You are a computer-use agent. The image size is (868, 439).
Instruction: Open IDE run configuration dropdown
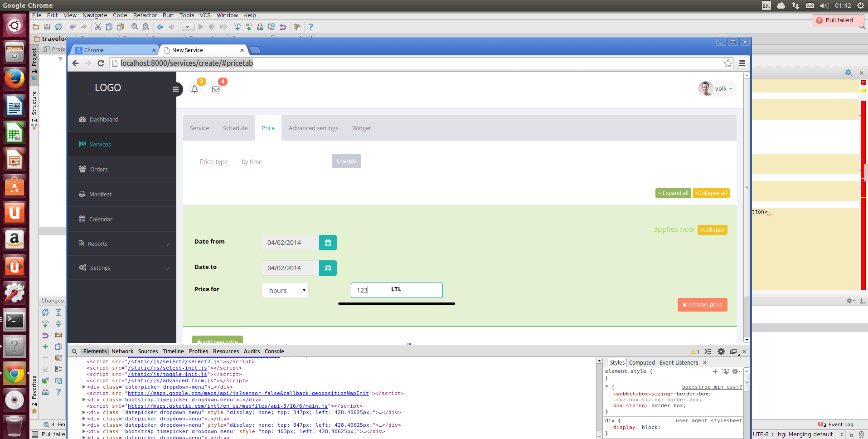(x=188, y=27)
